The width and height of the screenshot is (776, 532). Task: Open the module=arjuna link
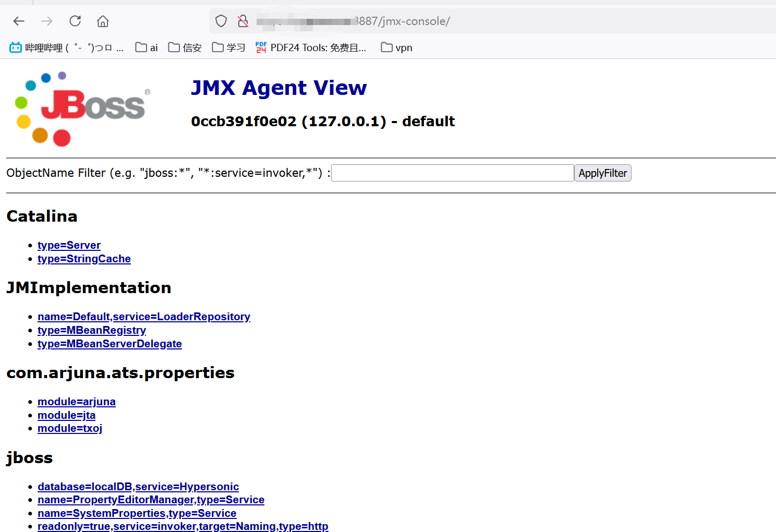click(x=77, y=402)
